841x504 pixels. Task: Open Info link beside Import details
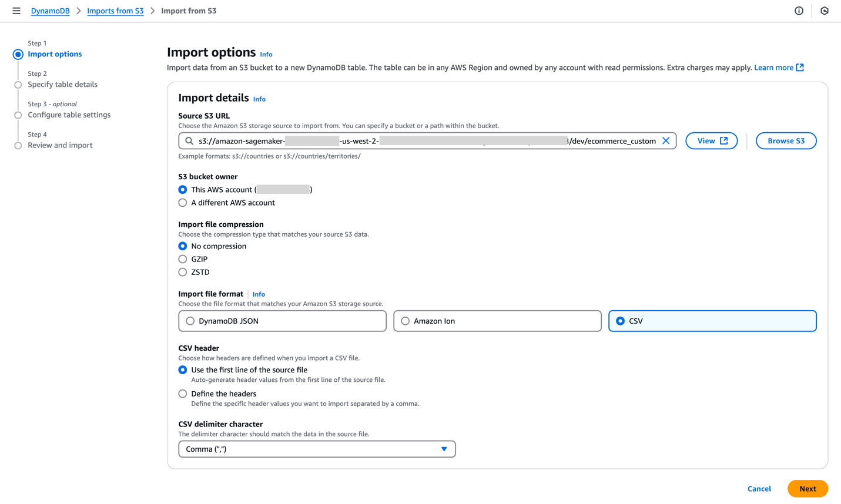[259, 99]
